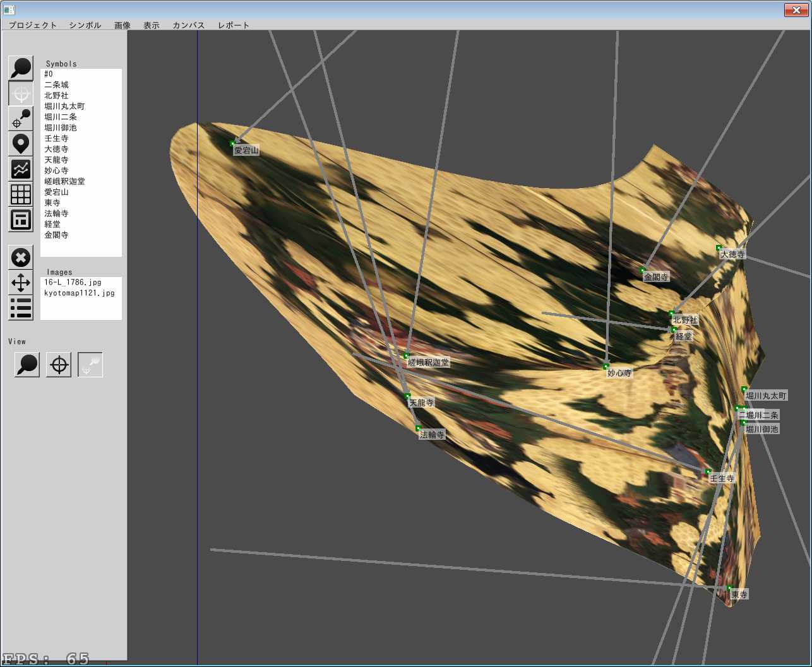This screenshot has height=667, width=812.
Task: Select the speech bubble symbol tool
Action: (21, 68)
